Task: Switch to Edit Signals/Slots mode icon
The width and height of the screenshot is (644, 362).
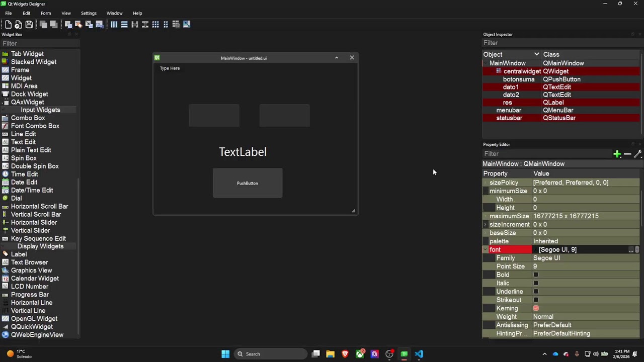Action: (x=78, y=24)
